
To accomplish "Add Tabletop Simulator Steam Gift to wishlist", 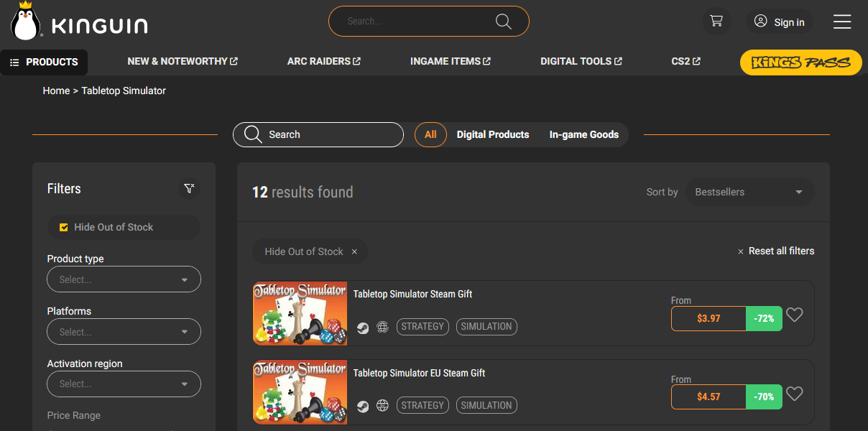I will point(794,315).
